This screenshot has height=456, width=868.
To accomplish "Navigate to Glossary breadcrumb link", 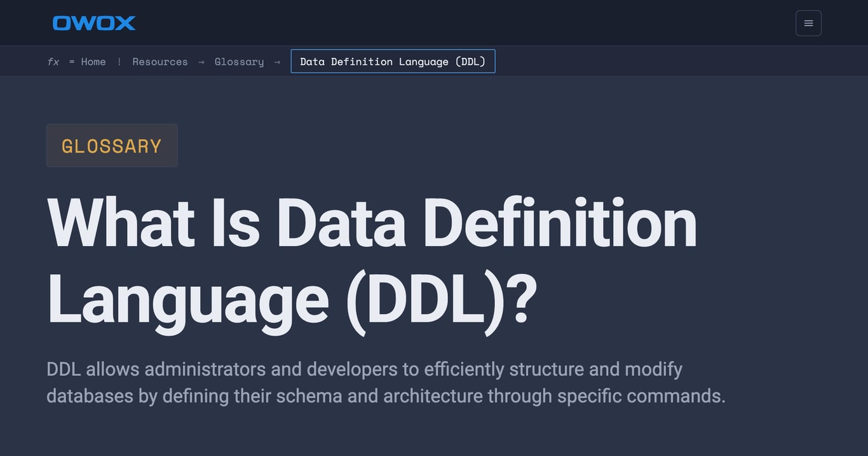I will (239, 62).
